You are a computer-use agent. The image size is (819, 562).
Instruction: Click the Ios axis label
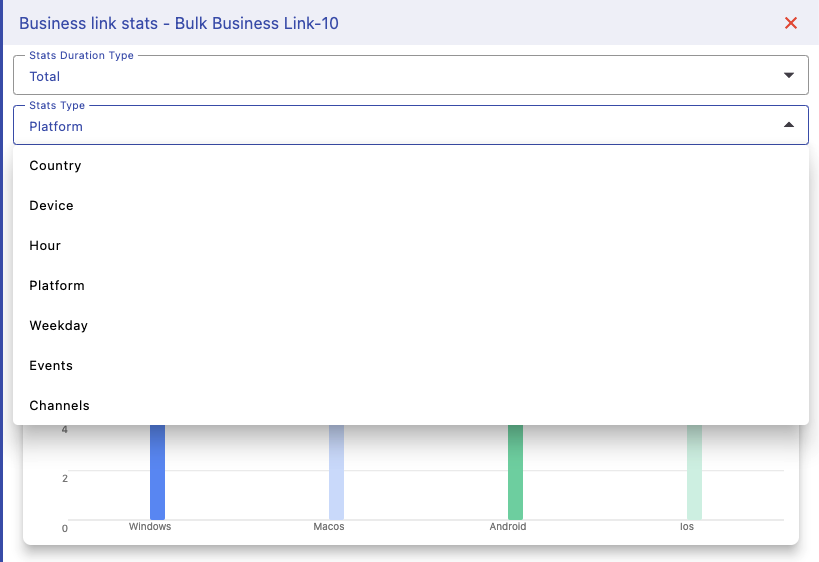687,527
